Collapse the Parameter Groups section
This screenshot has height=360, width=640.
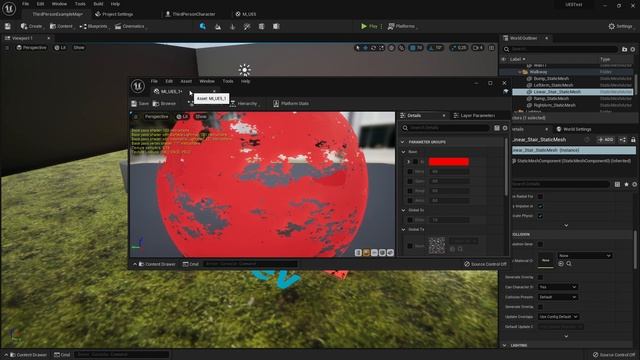tap(403, 142)
